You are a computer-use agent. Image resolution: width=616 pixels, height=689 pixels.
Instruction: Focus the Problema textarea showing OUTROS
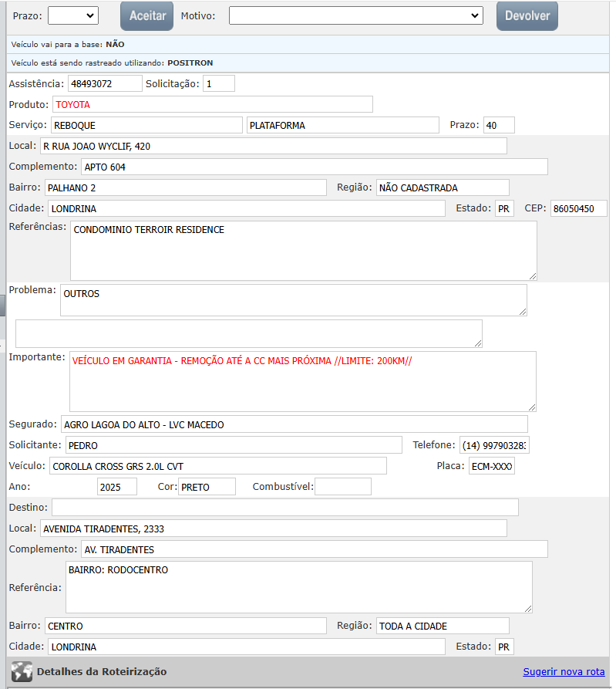[293, 299]
